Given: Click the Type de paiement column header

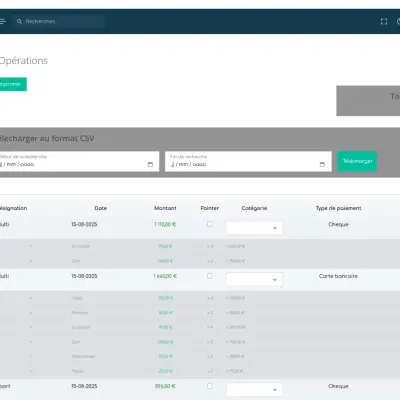Looking at the screenshot, I should click(338, 208).
